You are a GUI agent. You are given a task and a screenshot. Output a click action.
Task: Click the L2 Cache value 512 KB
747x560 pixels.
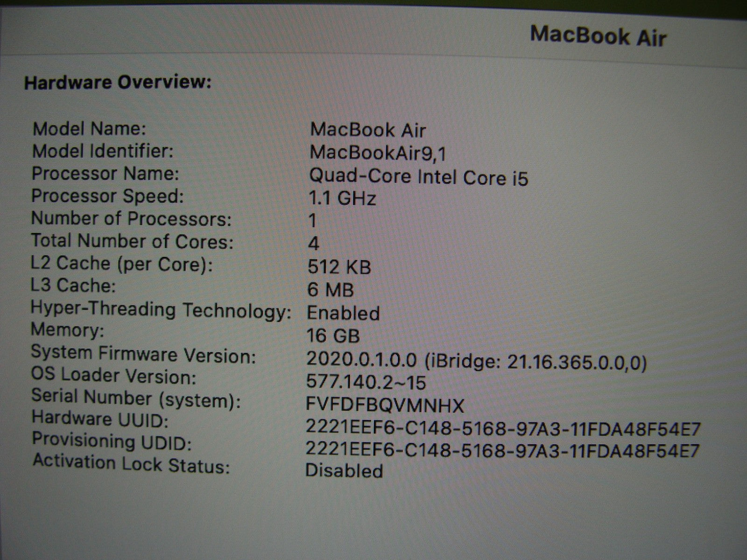339,267
